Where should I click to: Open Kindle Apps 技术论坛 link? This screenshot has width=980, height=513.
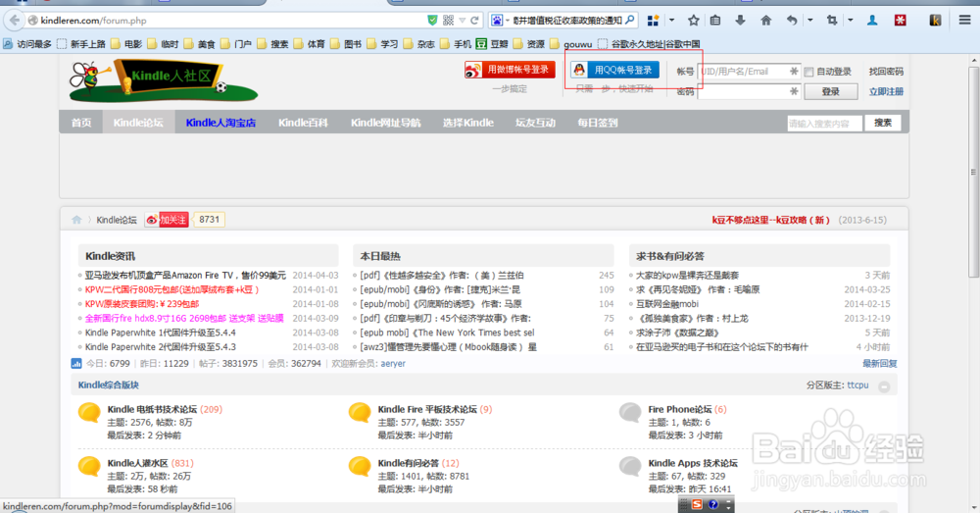pos(693,463)
